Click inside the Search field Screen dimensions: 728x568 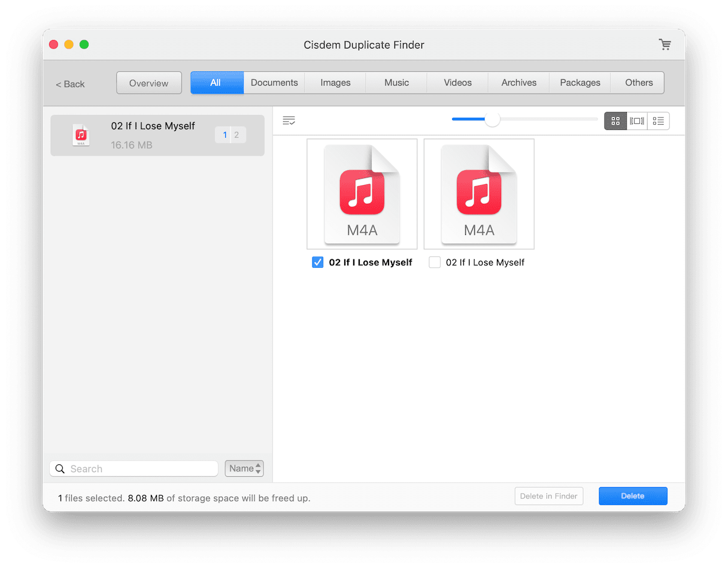[x=134, y=469]
